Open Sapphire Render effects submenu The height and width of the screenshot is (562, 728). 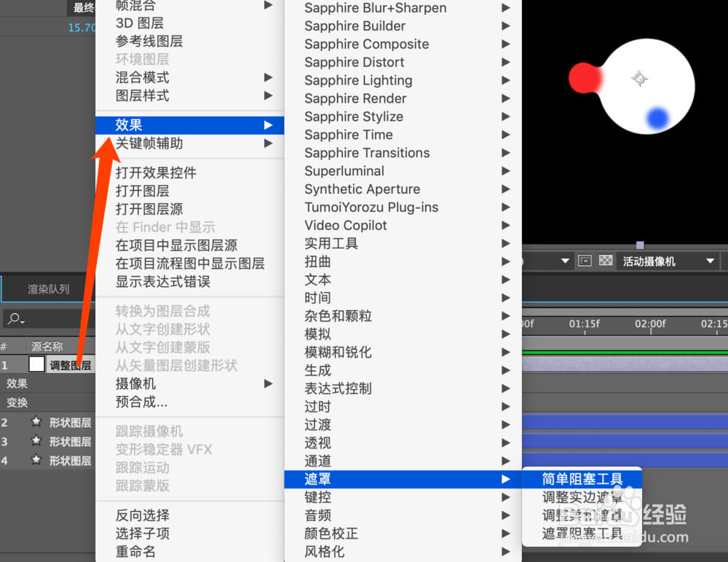pos(403,98)
